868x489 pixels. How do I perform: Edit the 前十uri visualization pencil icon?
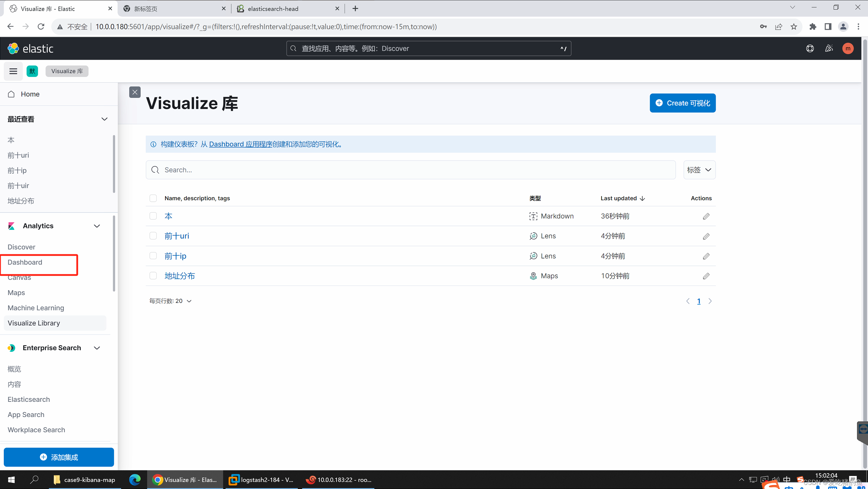tap(706, 236)
